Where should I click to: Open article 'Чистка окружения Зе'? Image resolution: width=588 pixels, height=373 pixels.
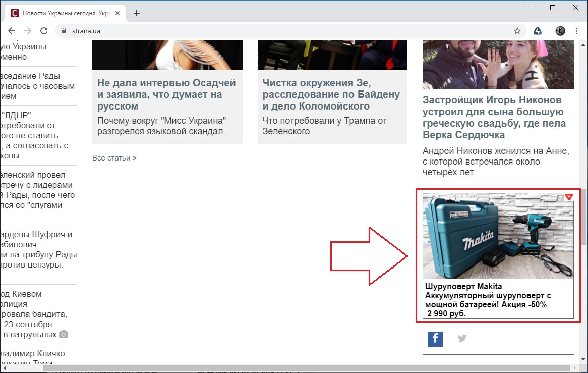pyautogui.click(x=331, y=94)
